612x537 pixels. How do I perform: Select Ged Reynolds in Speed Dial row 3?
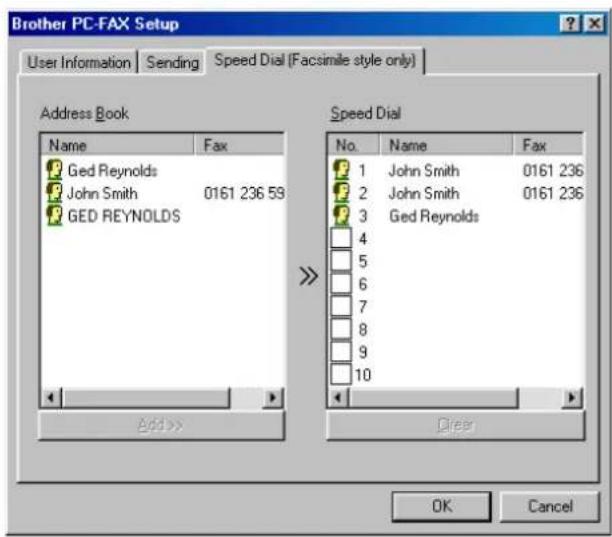coord(434,216)
